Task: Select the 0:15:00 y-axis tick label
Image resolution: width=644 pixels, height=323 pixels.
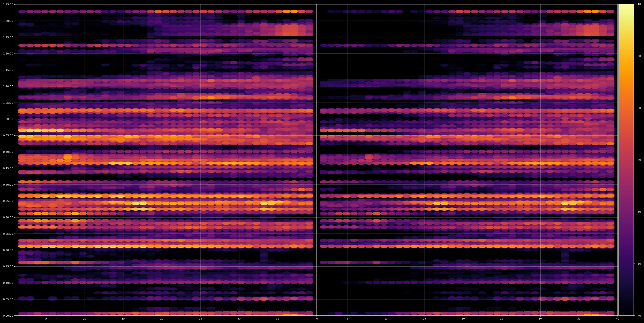Action: (8, 267)
